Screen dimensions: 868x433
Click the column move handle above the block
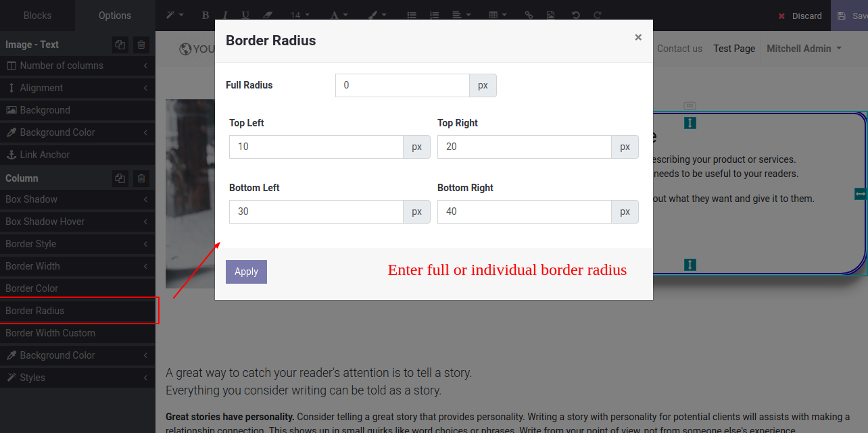coord(690,105)
